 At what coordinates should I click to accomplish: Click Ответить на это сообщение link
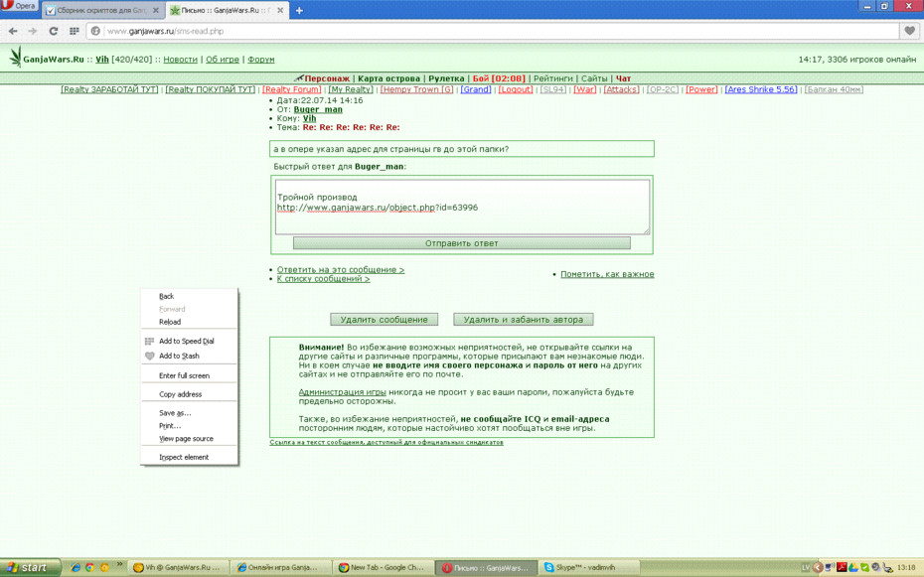pos(341,270)
